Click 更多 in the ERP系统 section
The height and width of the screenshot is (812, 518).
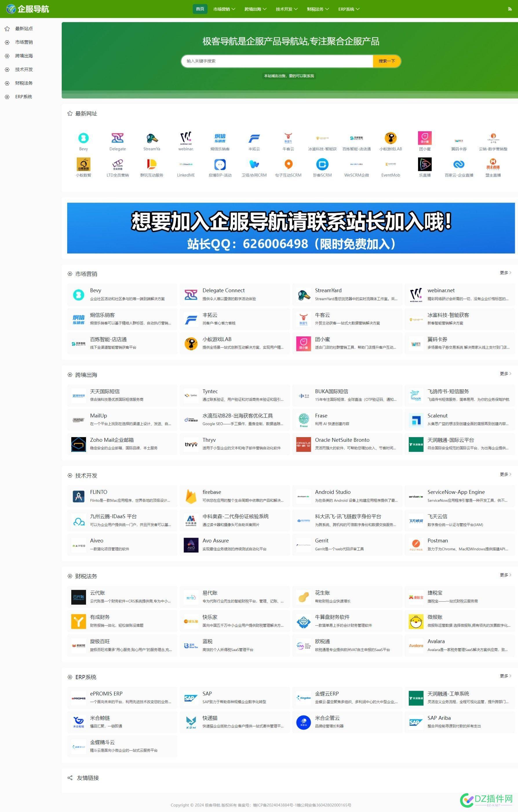click(505, 675)
